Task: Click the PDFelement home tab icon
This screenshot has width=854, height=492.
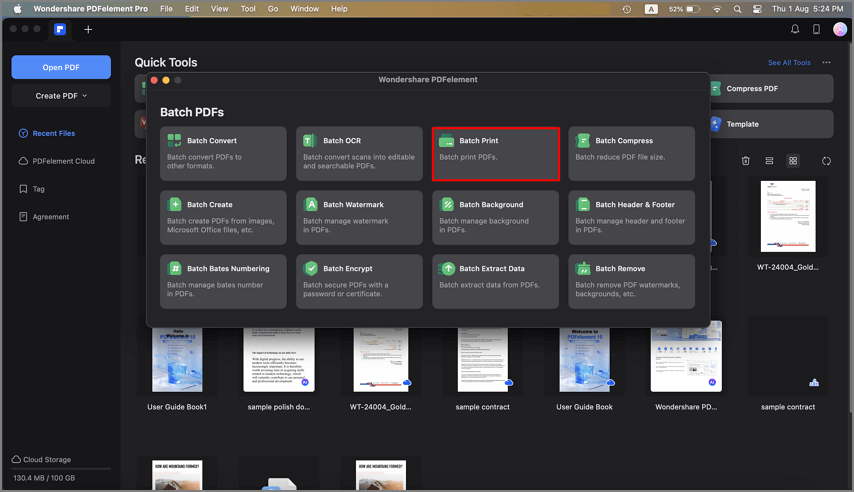Action: point(60,29)
